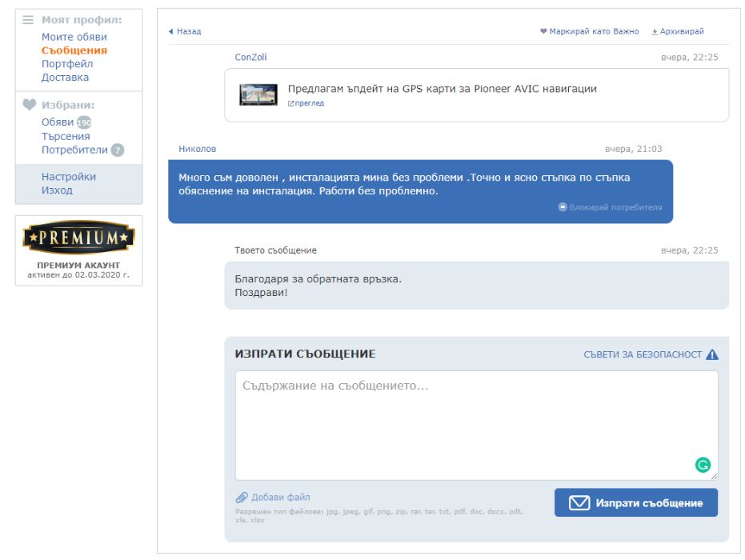The height and width of the screenshot is (560, 745).
Task: Open Моите обяви in the profile menu
Action: tap(74, 37)
